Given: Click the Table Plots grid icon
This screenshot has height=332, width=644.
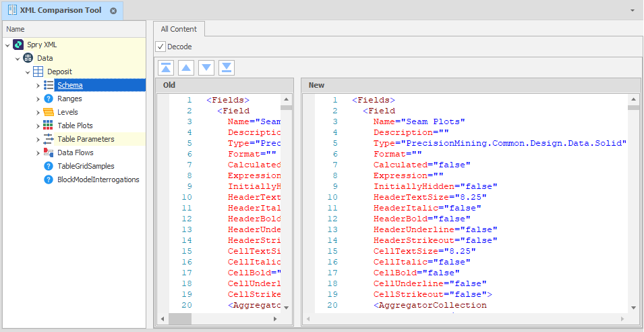Looking at the screenshot, I should tap(49, 126).
